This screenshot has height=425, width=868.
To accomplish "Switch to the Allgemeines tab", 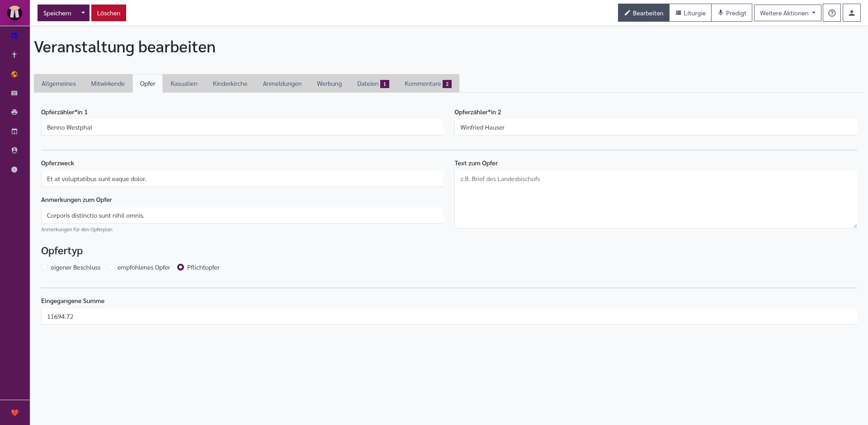I will pos(59,84).
